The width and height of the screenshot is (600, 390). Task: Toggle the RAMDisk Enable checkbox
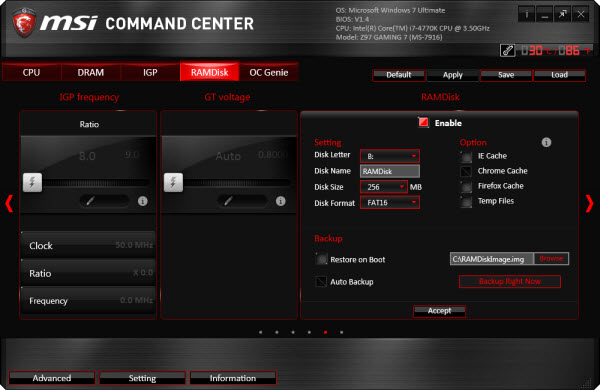[423, 122]
